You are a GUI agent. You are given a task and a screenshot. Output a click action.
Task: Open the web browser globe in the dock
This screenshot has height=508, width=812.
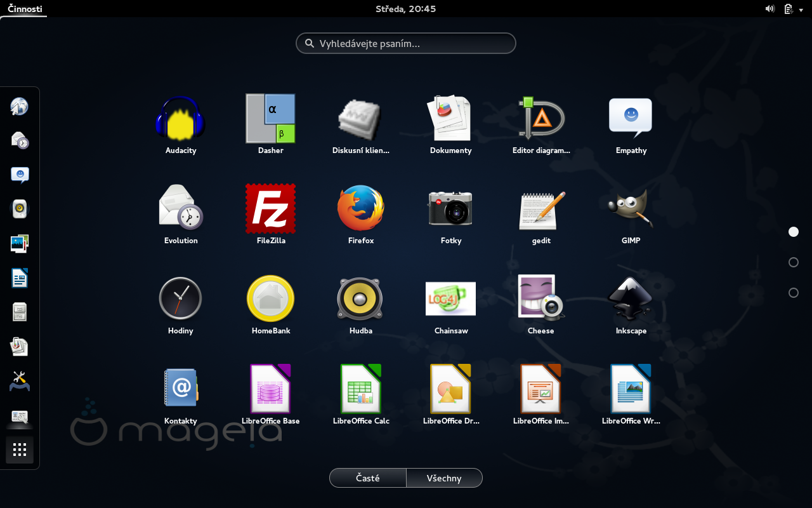(x=20, y=106)
